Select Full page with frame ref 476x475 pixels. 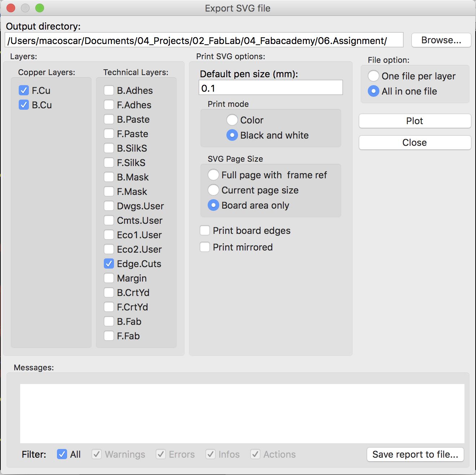point(213,175)
